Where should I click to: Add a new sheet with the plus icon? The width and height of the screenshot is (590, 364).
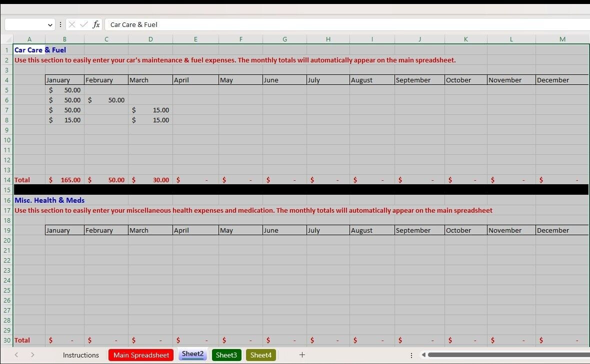(302, 355)
